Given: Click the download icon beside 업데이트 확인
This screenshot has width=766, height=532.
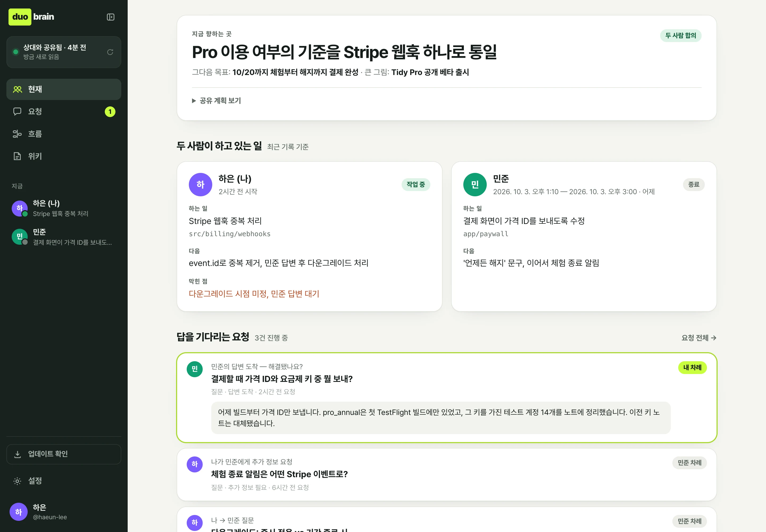Looking at the screenshot, I should 18,454.
